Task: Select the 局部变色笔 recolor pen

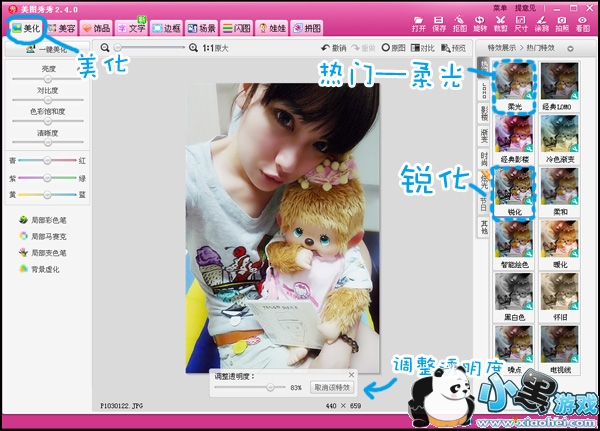Action: point(43,253)
